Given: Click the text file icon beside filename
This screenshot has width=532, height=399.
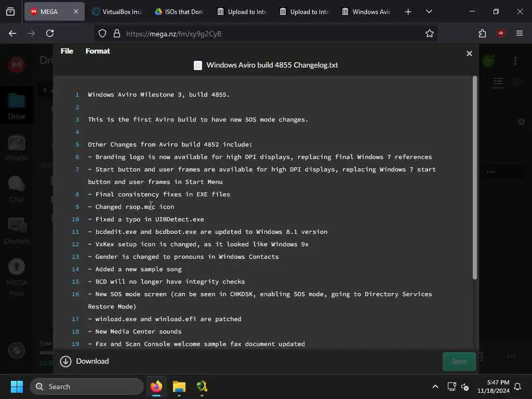Looking at the screenshot, I should [198, 65].
